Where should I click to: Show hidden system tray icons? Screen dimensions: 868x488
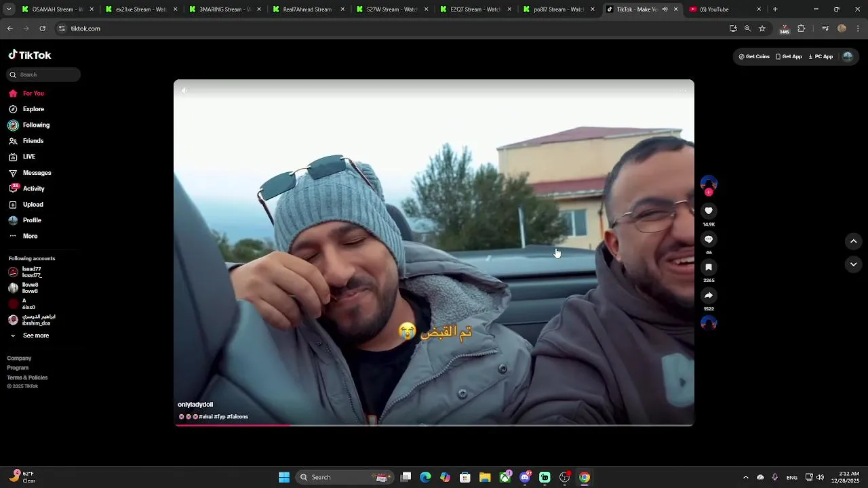pos(746,477)
